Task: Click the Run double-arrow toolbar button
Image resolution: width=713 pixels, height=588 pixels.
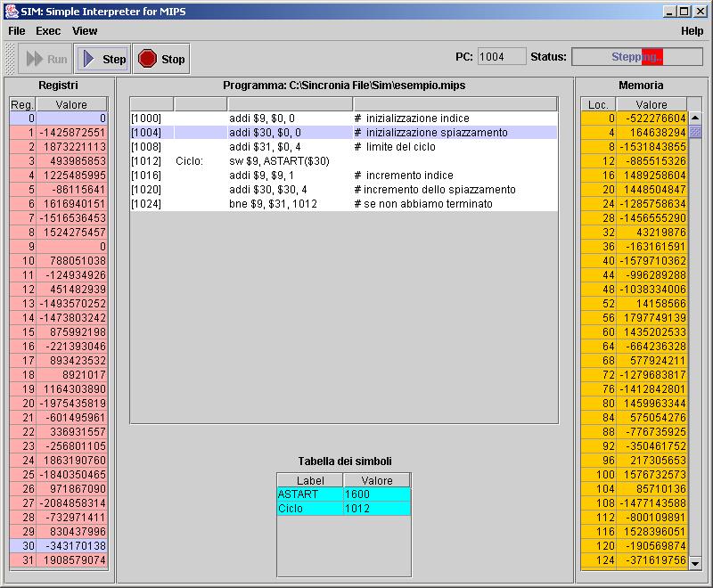Action: [x=45, y=59]
